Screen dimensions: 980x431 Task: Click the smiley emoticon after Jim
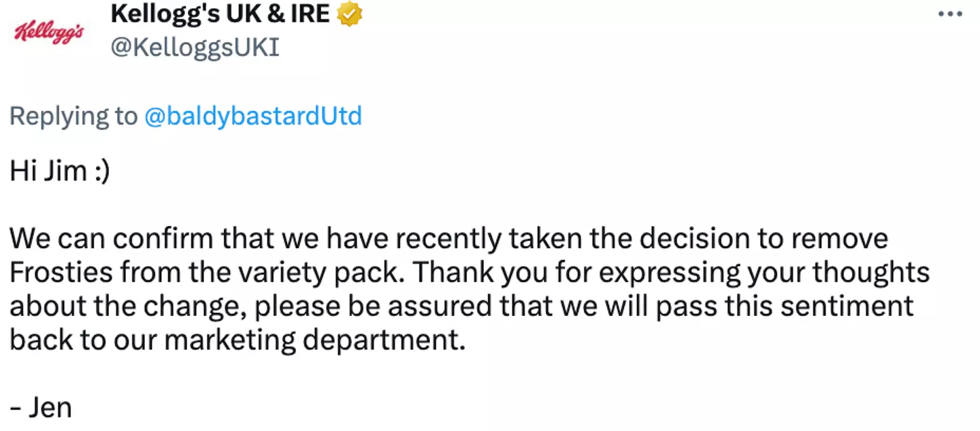coord(100,172)
